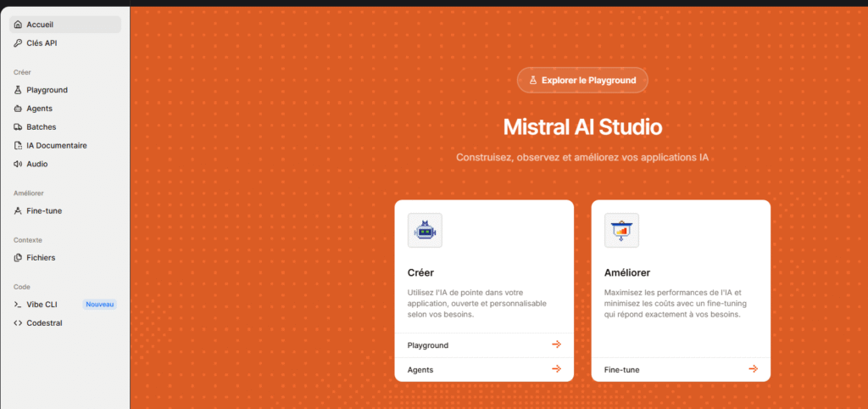Select Fine-tune in the sidebar
The image size is (868, 409).
(65, 211)
